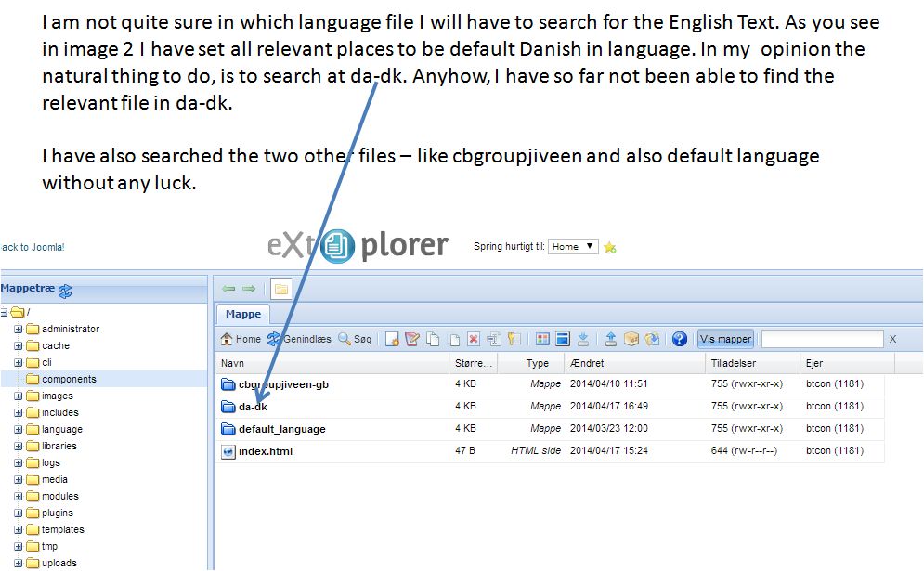The image size is (924, 571).
Task: Select uploads in the folder tree
Action: [59, 563]
